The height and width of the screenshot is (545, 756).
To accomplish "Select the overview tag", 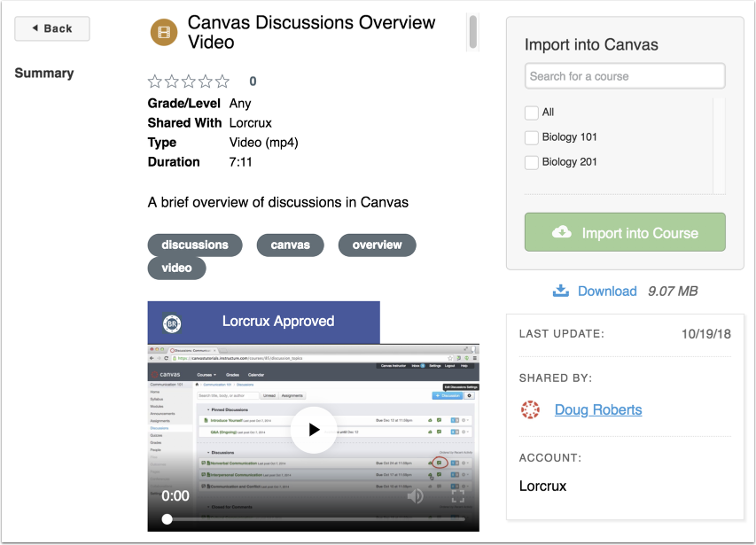I will click(377, 245).
